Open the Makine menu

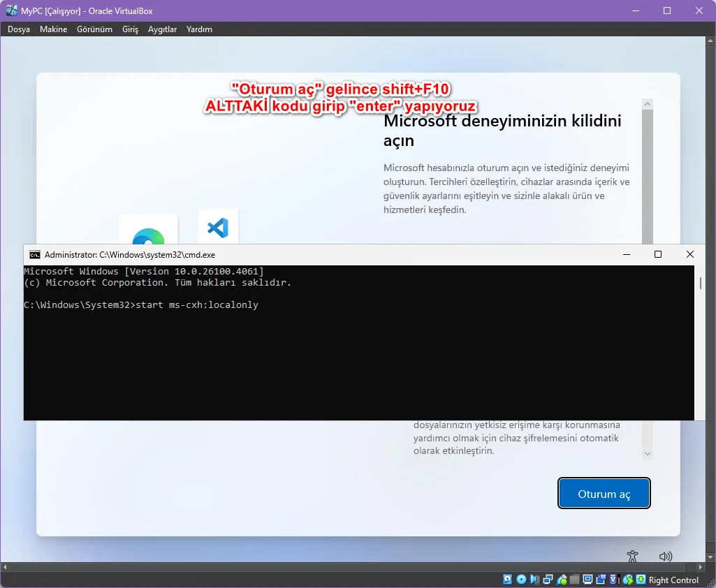click(53, 29)
